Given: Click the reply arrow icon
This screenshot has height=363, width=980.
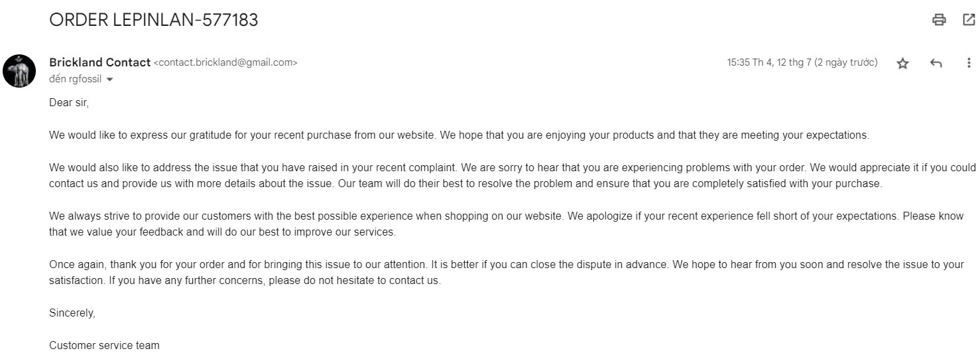Looking at the screenshot, I should pos(936,64).
